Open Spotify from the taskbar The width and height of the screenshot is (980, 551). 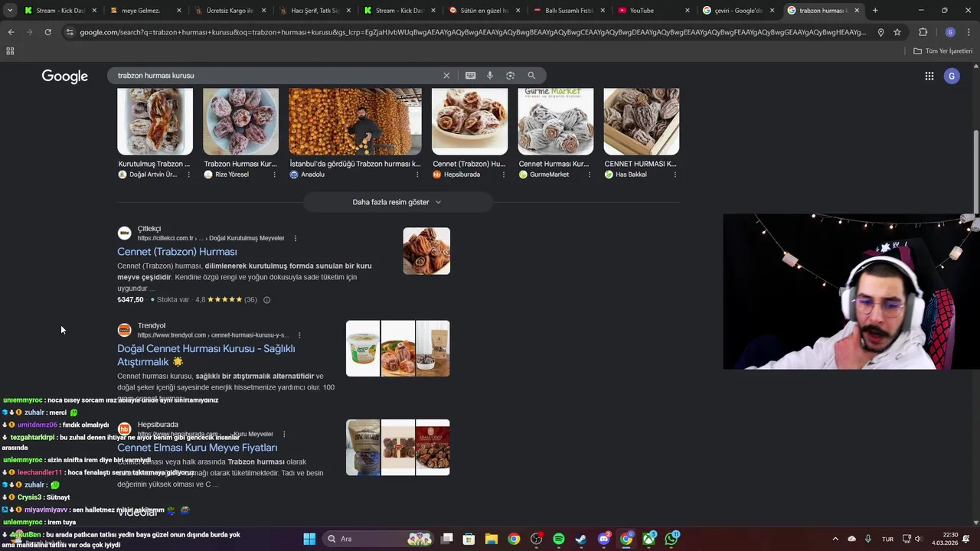(559, 539)
